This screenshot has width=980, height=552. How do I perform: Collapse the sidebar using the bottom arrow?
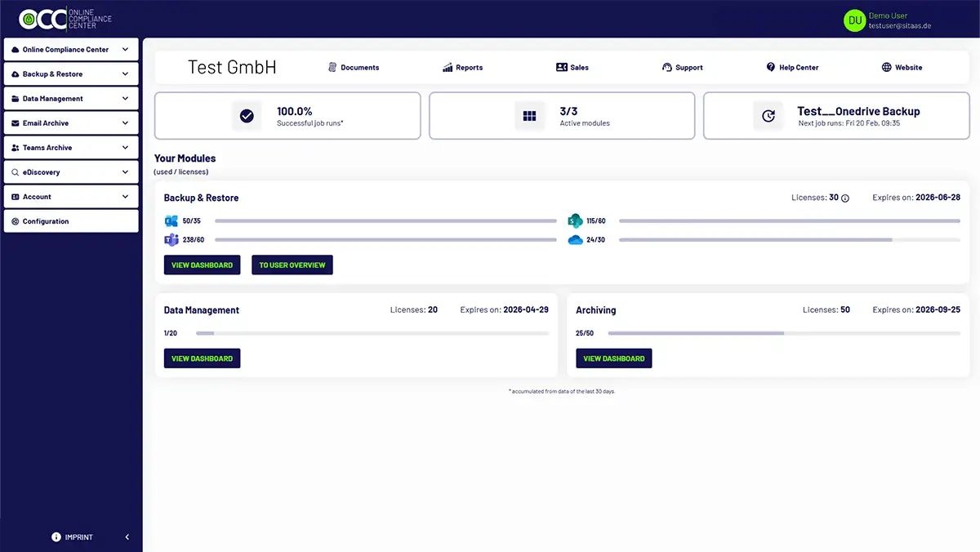(x=127, y=537)
